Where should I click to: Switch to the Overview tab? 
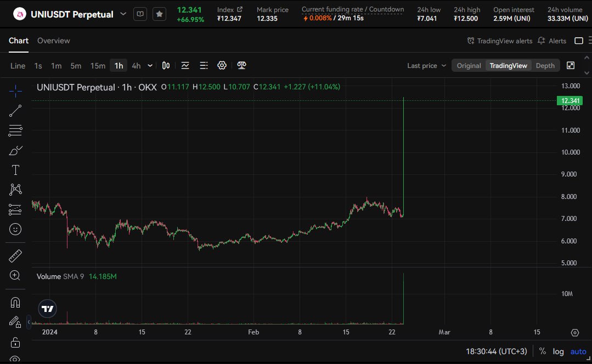[54, 41]
